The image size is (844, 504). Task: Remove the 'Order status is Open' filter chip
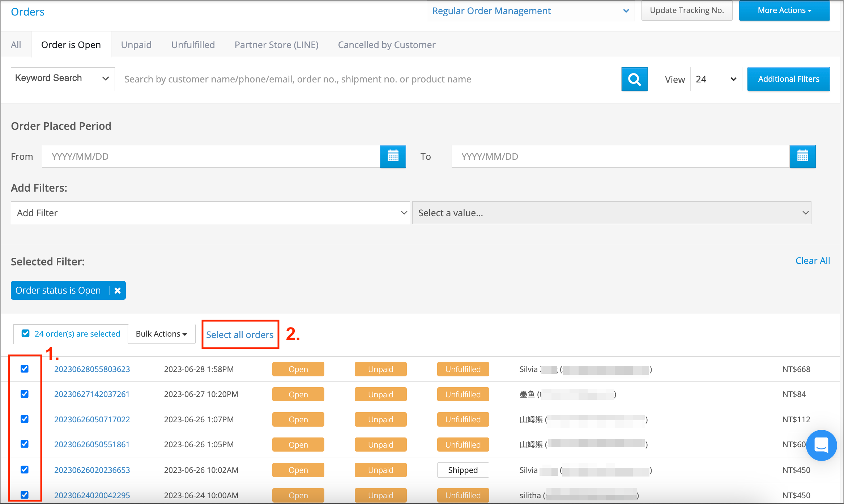[117, 290]
